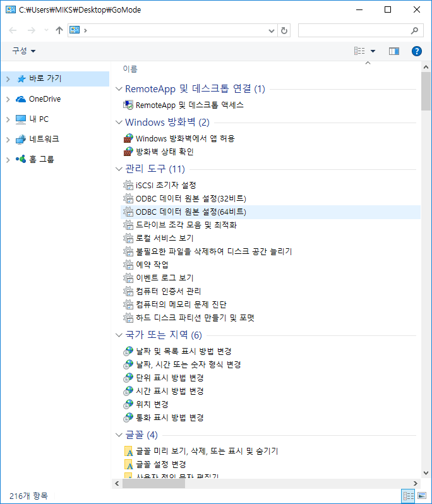
Task: Click the 드라이브 조각 모음 및 최적화 icon
Action: (128, 225)
